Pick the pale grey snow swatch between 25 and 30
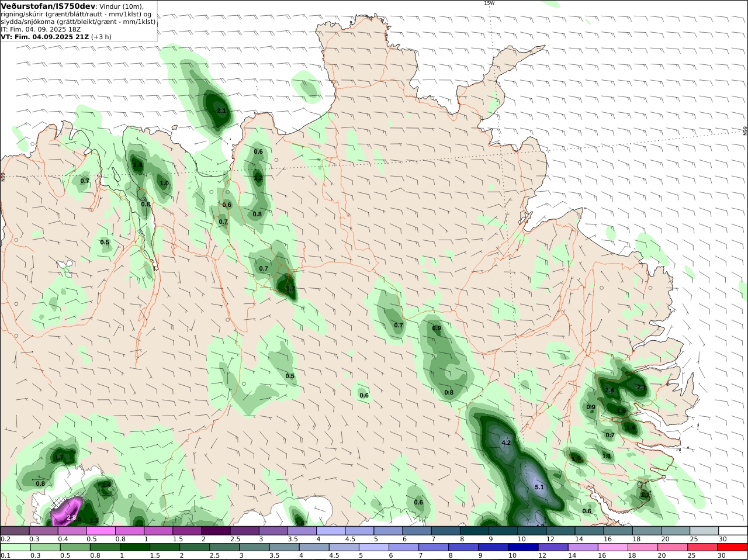The image size is (748, 560). tap(704, 531)
